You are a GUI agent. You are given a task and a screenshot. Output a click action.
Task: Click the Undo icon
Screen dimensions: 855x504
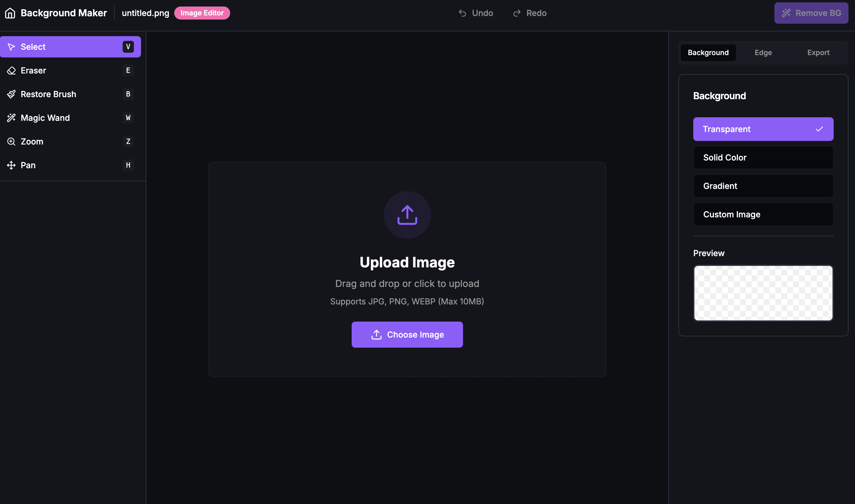pyautogui.click(x=462, y=13)
